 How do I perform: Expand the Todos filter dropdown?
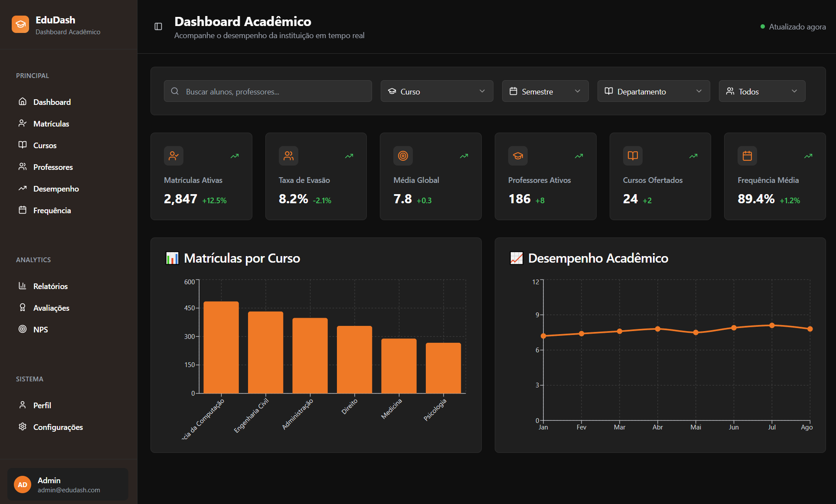click(762, 91)
